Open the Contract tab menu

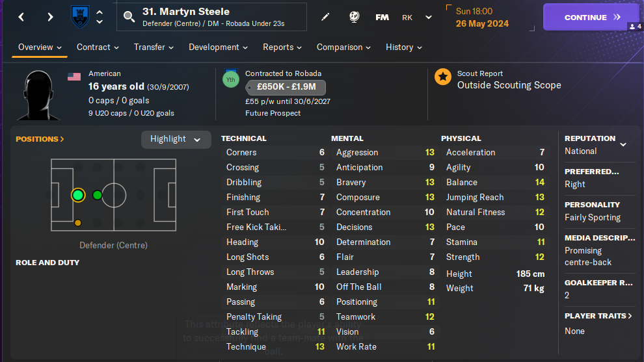[x=98, y=47]
